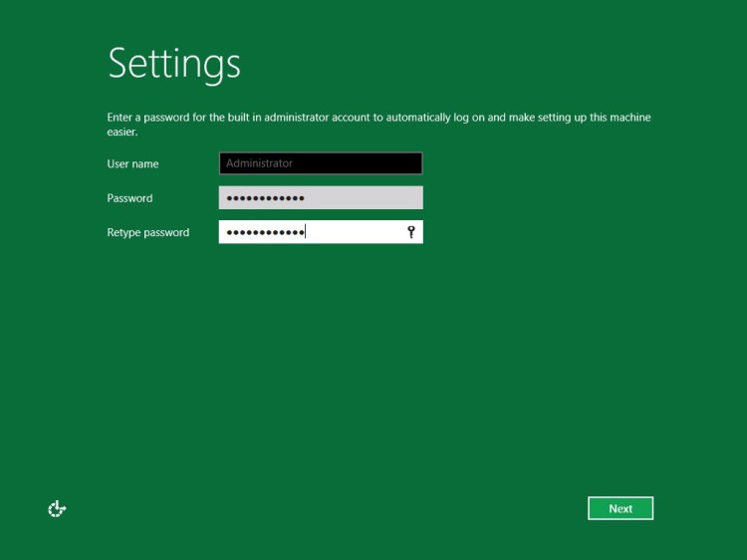Click the masked dots in Retype password field
747x560 pixels.
tap(265, 233)
